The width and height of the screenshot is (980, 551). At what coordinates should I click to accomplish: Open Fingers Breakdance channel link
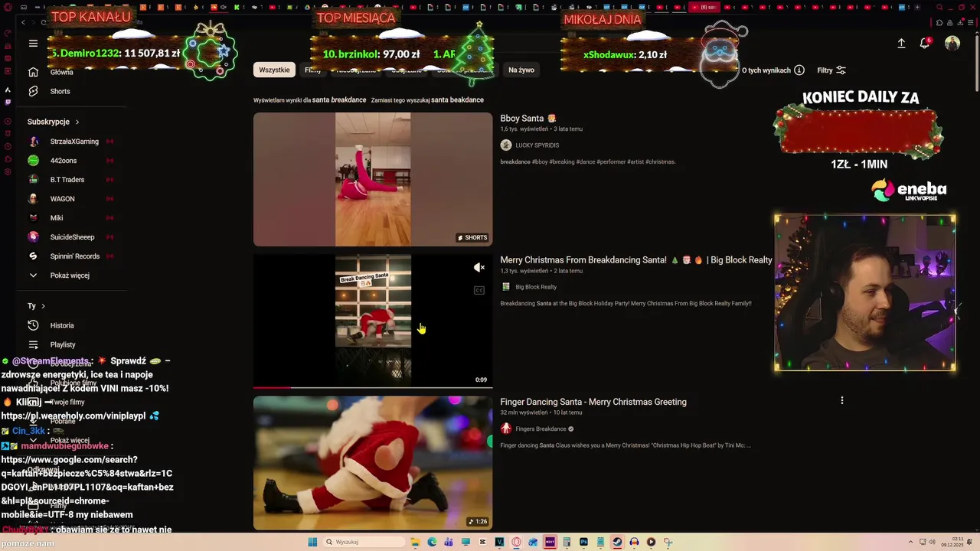[x=541, y=429]
